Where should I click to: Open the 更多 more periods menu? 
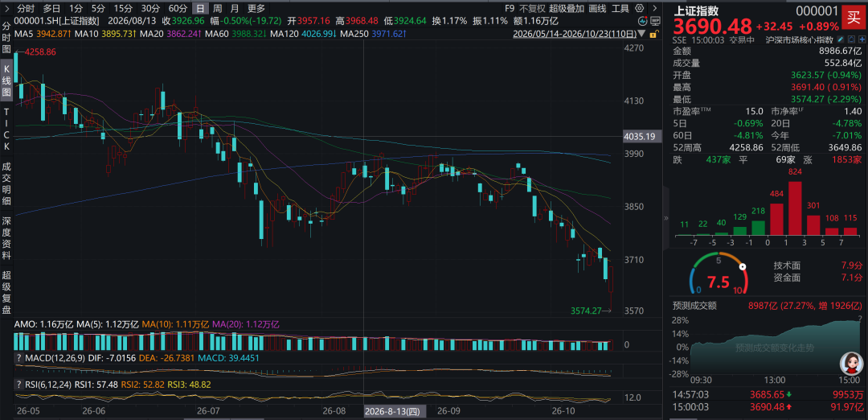coord(256,8)
